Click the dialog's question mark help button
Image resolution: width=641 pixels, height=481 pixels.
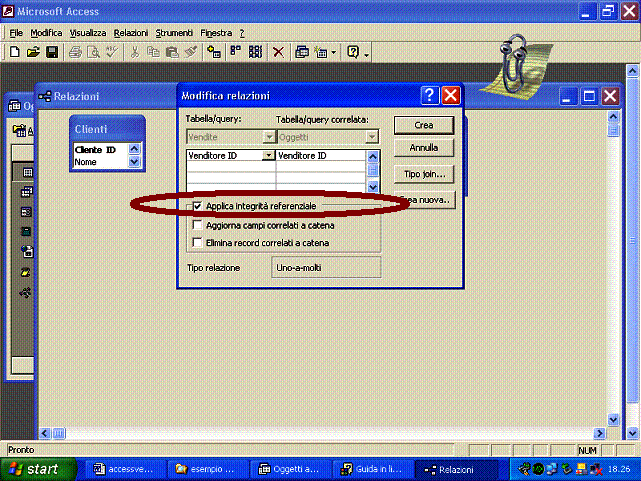click(429, 96)
